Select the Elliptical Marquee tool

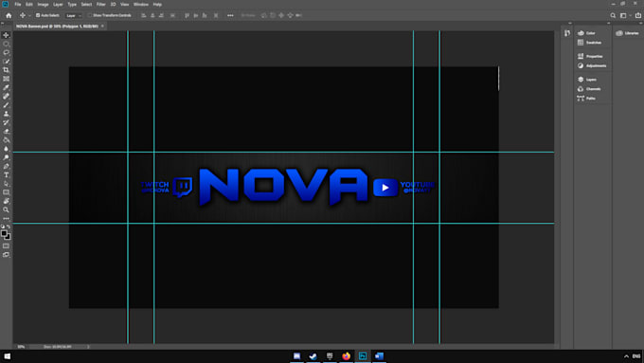(x=6, y=44)
